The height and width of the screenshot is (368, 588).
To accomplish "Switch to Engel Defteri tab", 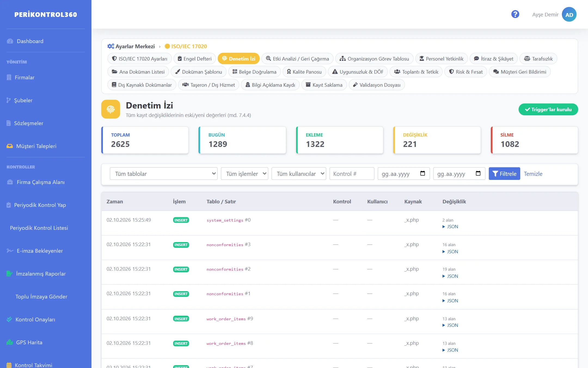I will [195, 59].
